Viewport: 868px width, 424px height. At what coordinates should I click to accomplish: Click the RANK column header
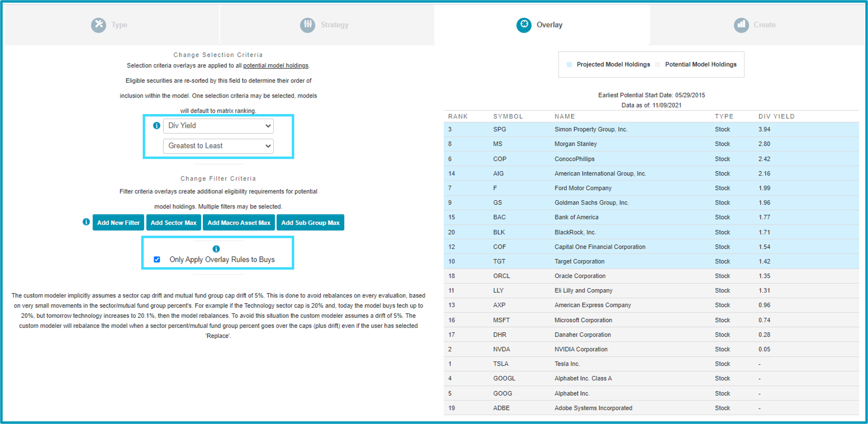click(458, 116)
